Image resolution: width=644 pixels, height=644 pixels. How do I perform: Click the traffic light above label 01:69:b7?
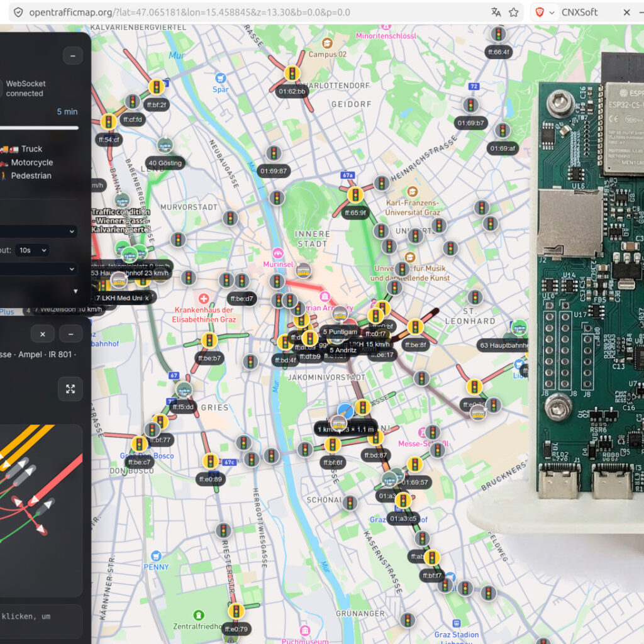(470, 105)
